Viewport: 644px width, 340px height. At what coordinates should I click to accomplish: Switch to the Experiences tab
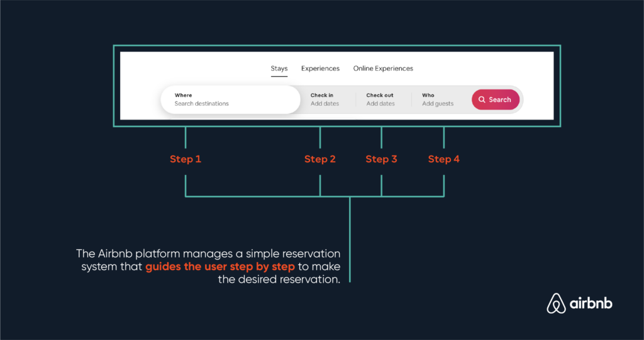pos(320,69)
